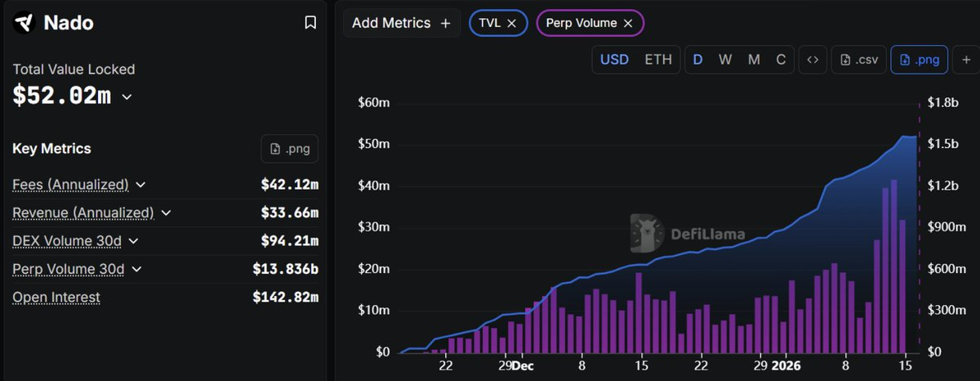
Task: Remove the TVL metric chip
Action: (x=512, y=23)
